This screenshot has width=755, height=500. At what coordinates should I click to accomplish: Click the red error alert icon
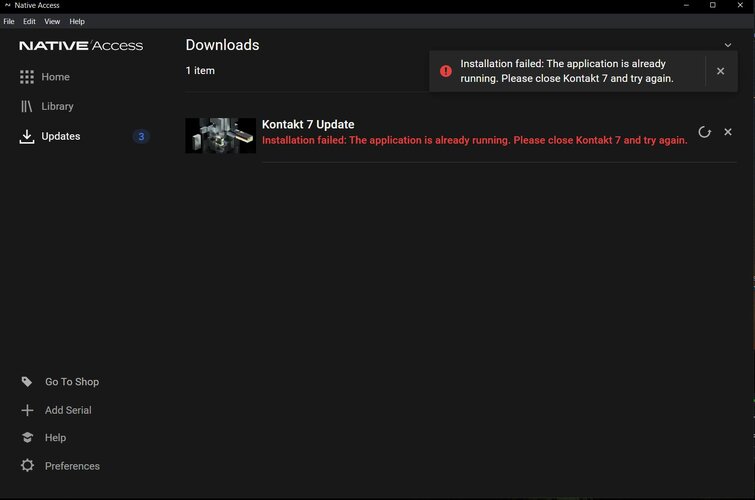[x=446, y=71]
